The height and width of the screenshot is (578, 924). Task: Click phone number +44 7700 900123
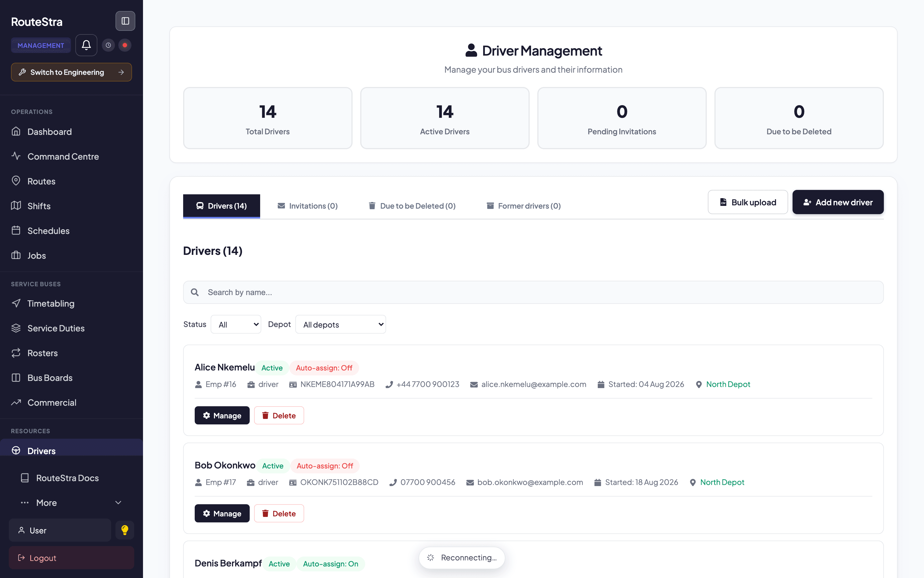(428, 384)
